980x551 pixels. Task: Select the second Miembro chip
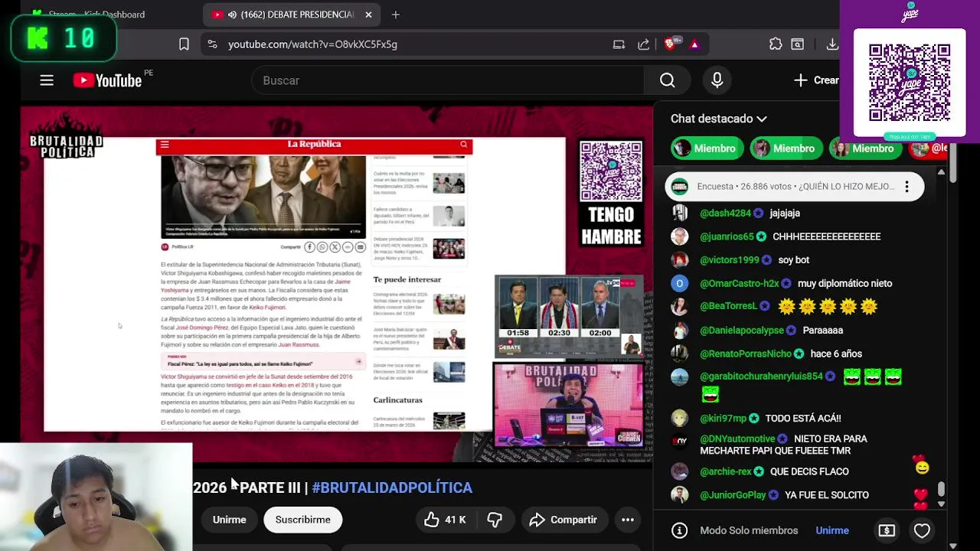786,148
